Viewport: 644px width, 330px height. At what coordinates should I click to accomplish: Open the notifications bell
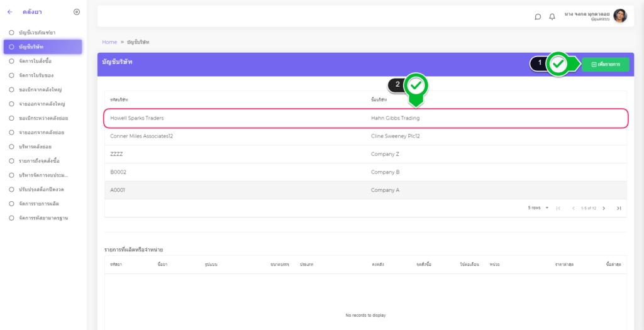(552, 17)
